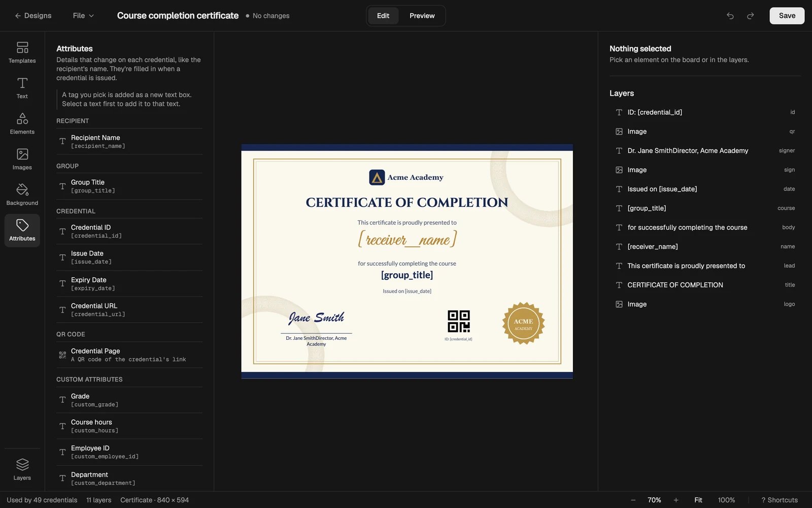The image size is (812, 508).
Task: Zoom out with the minus icon
Action: point(633,500)
